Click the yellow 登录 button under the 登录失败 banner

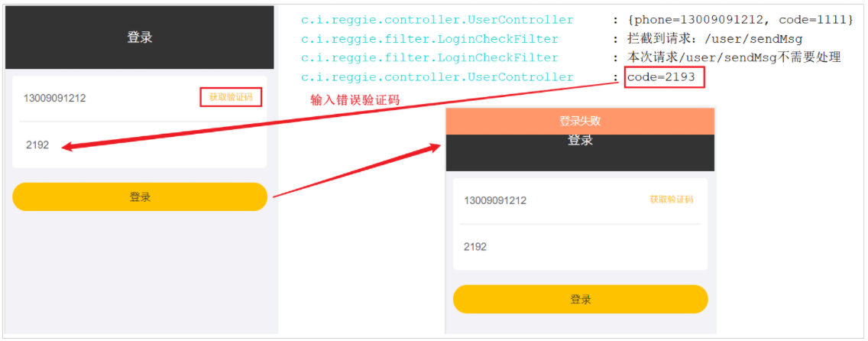pyautogui.click(x=580, y=300)
